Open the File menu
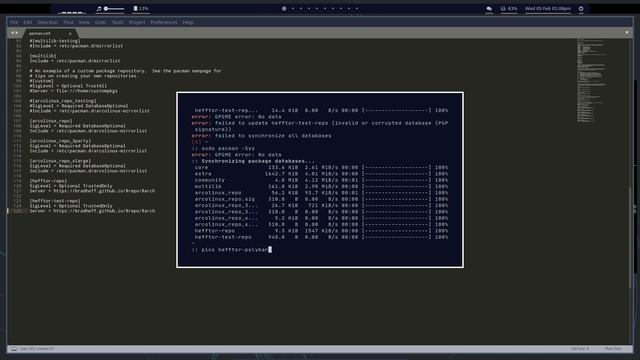This screenshot has width=640, height=360. (x=14, y=22)
